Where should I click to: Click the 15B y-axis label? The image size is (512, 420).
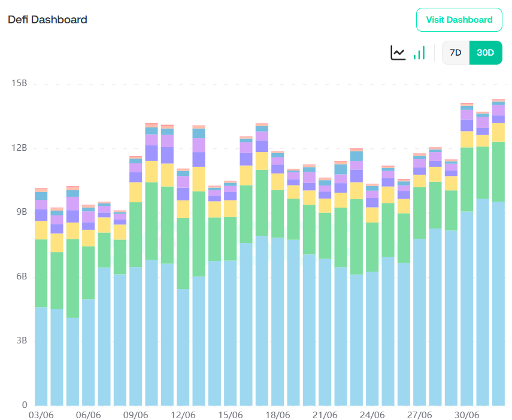coord(19,84)
